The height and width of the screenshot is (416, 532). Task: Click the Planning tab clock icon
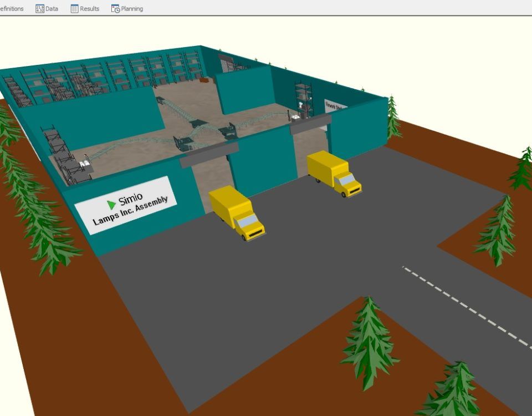115,9
